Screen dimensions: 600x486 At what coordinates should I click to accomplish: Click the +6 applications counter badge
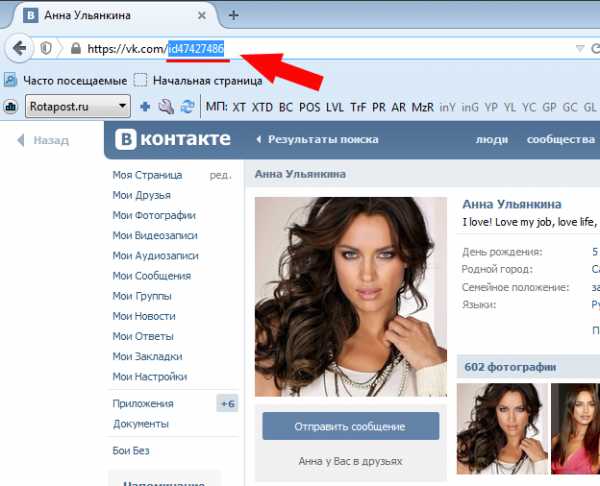click(227, 403)
